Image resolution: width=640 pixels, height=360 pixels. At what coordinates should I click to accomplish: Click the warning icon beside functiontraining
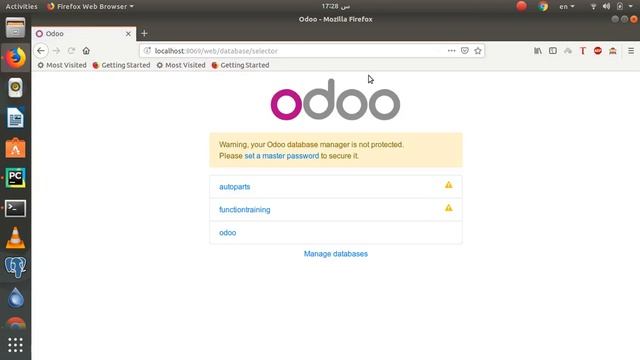point(449,208)
